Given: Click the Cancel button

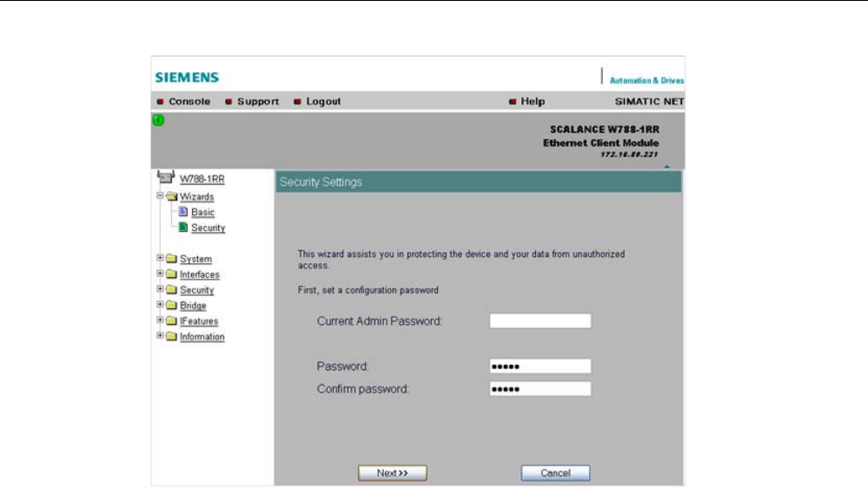Looking at the screenshot, I should [555, 473].
